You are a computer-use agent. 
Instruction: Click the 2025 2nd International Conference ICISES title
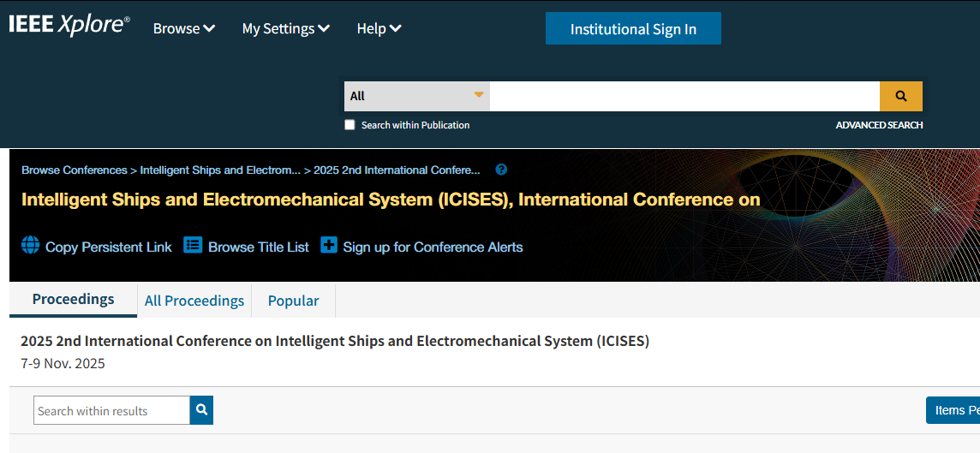click(335, 341)
